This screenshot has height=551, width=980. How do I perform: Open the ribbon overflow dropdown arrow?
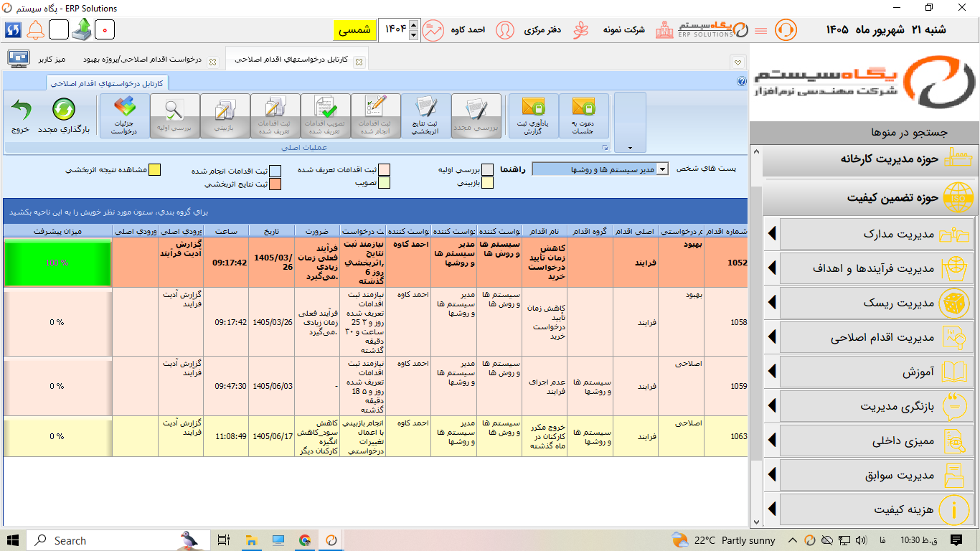click(x=630, y=148)
